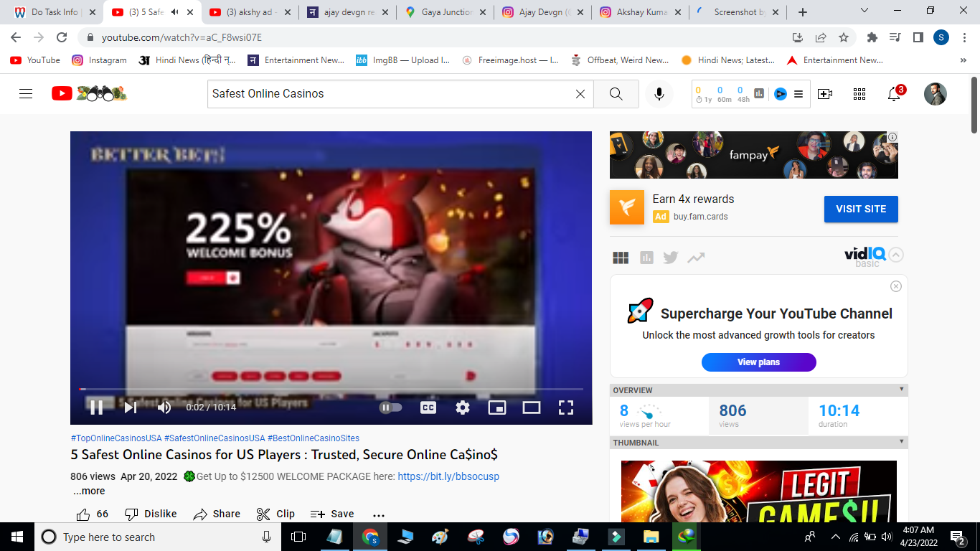This screenshot has height=551, width=980.
Task: Switch to the akshy ad YouTube tab
Action: 250,12
